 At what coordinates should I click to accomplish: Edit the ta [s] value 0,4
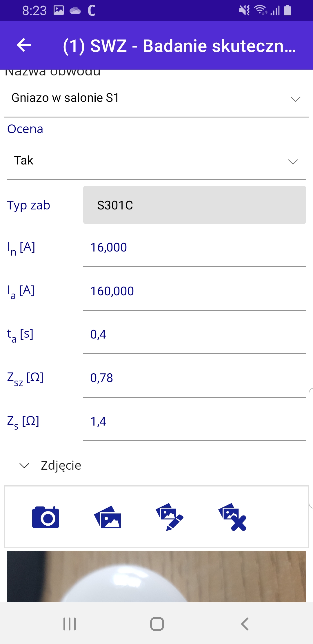(x=194, y=334)
